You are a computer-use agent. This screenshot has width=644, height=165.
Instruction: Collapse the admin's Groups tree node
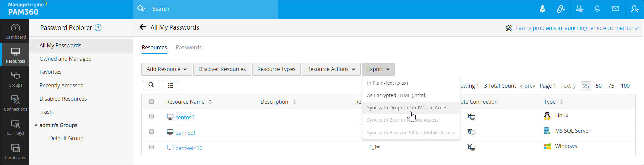(x=35, y=125)
